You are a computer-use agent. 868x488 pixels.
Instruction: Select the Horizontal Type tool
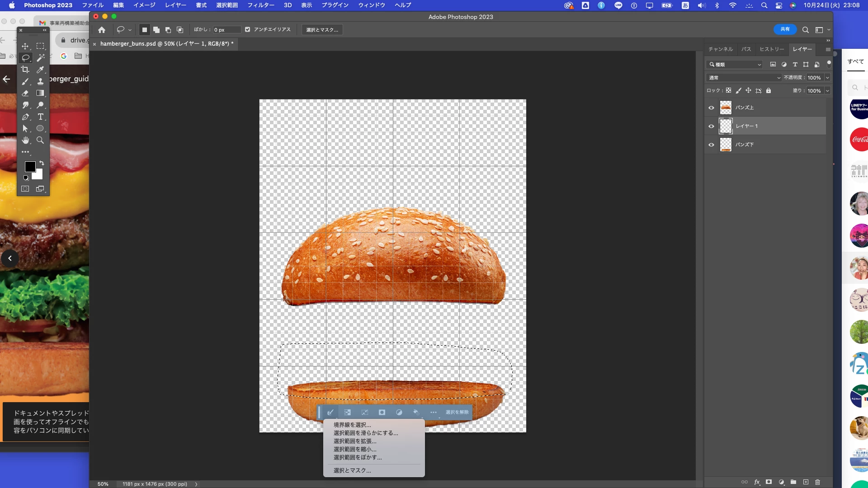40,117
